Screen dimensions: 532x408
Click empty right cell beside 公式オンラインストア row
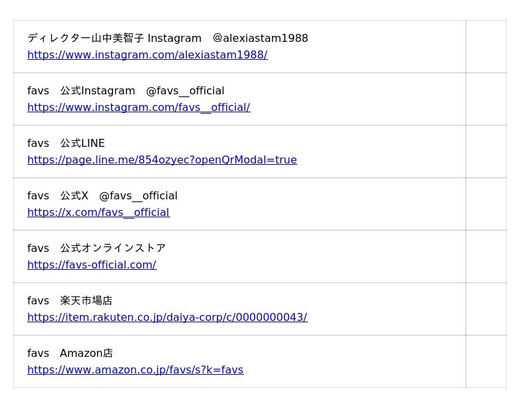(x=486, y=256)
